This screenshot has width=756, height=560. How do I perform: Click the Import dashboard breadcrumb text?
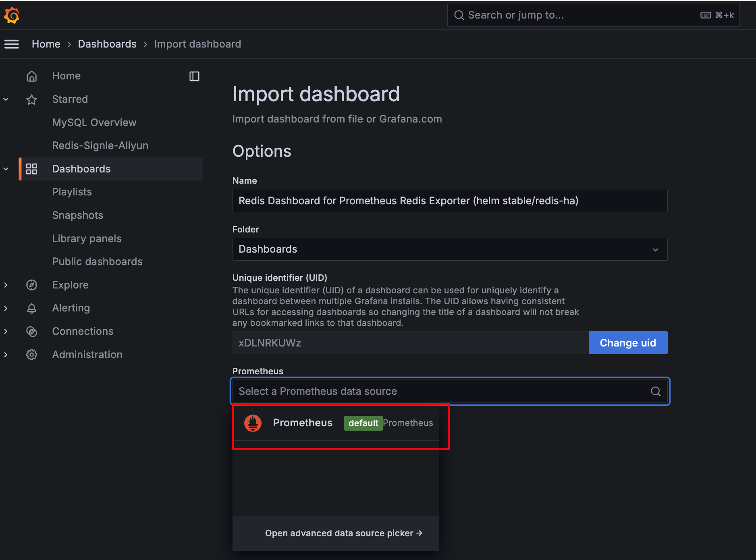197,44
